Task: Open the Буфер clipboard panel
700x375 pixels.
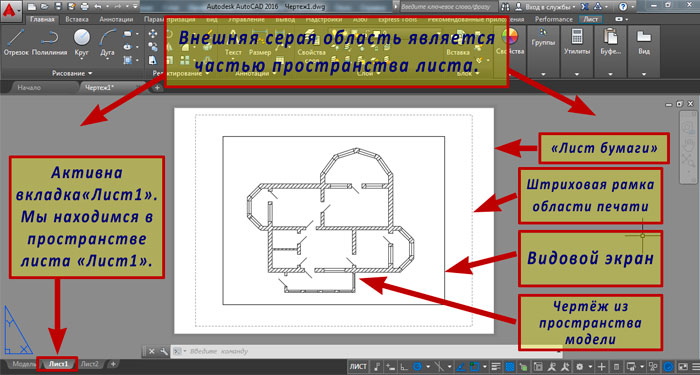Action: (610, 43)
